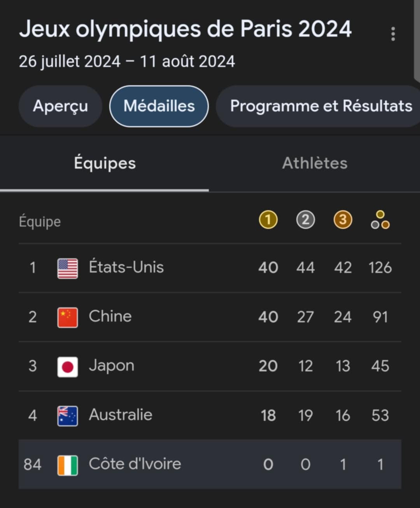This screenshot has width=420, height=508.
Task: Click the United States flag icon
Action: pos(68,269)
